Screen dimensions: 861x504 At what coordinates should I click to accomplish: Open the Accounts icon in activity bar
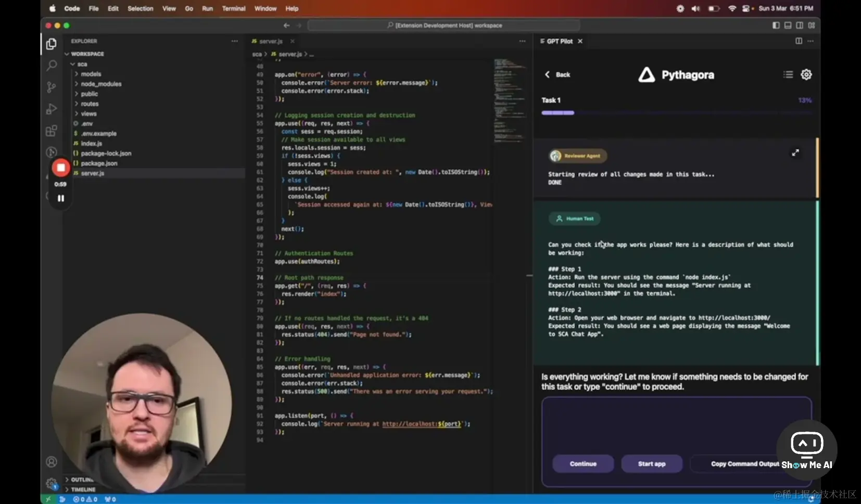click(x=51, y=462)
